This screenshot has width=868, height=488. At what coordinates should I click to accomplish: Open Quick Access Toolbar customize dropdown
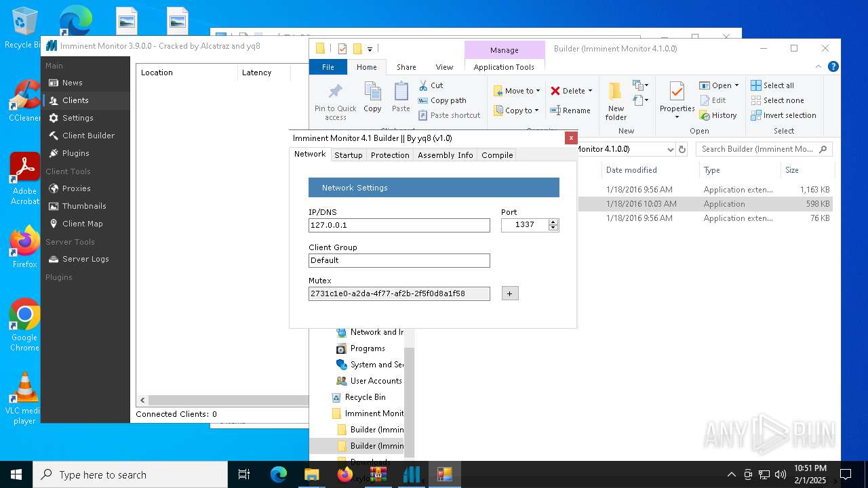coord(370,49)
